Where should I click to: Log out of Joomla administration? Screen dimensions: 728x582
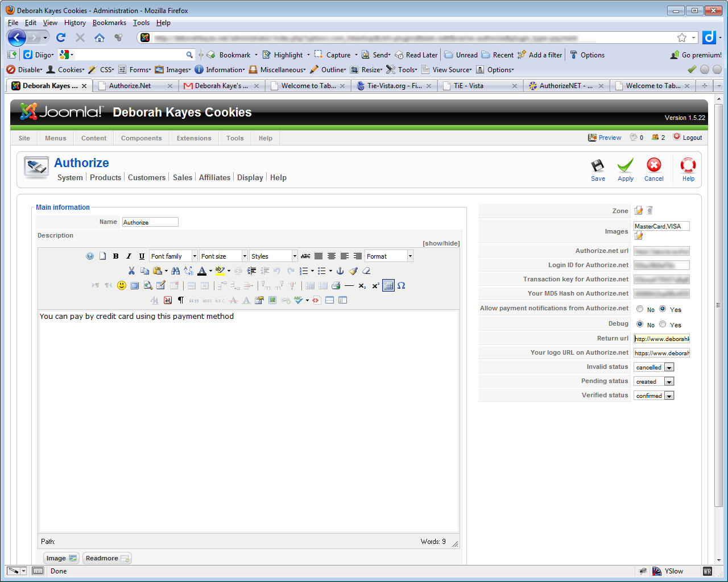pos(688,138)
